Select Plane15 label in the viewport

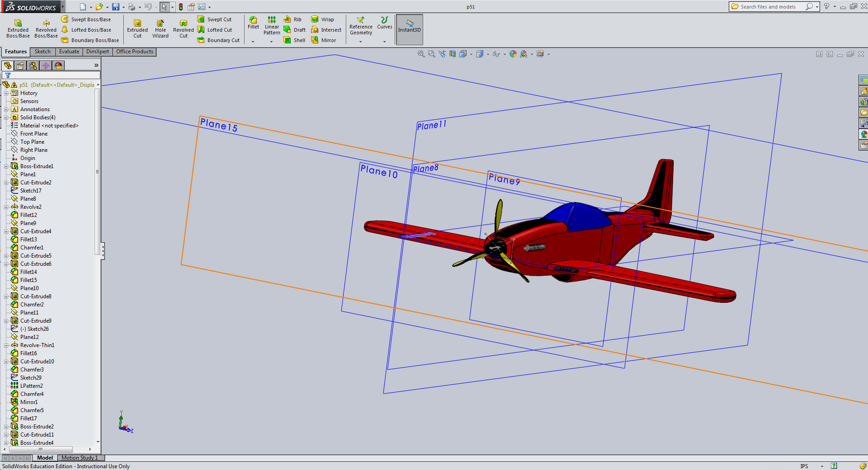coord(219,125)
